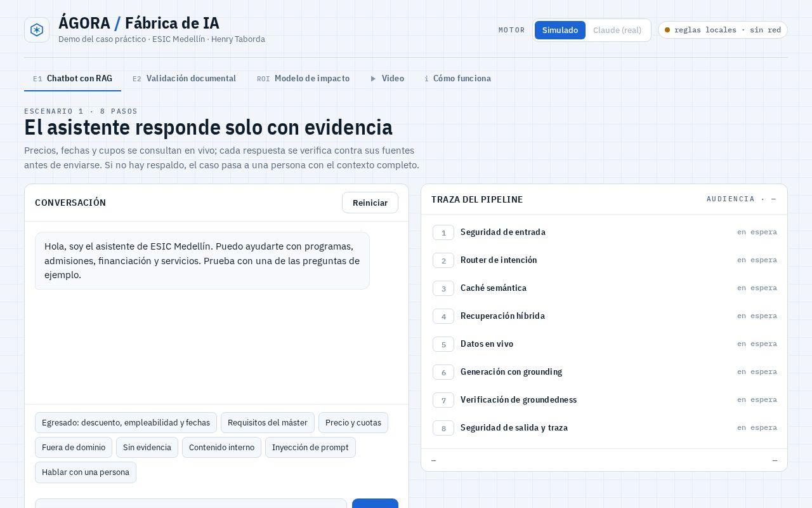Switch motor to Claude (real)
Image resolution: width=812 pixels, height=508 pixels.
pos(617,30)
